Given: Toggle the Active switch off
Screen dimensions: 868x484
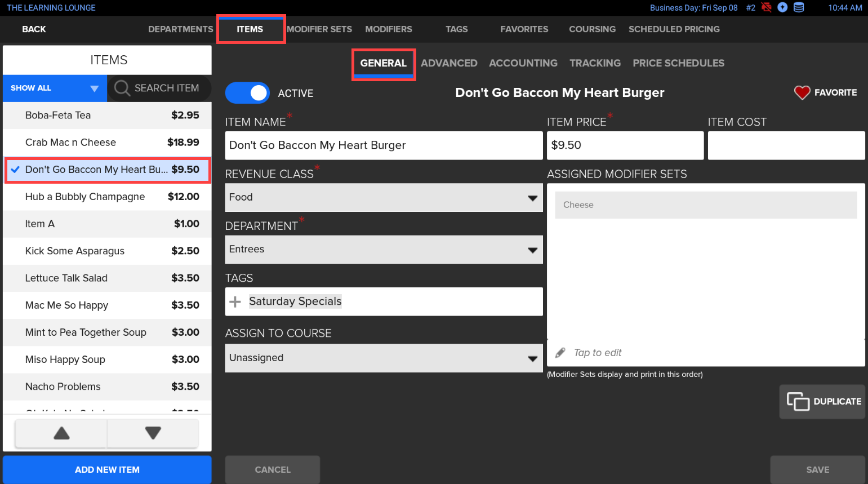Looking at the screenshot, I should tap(248, 93).
